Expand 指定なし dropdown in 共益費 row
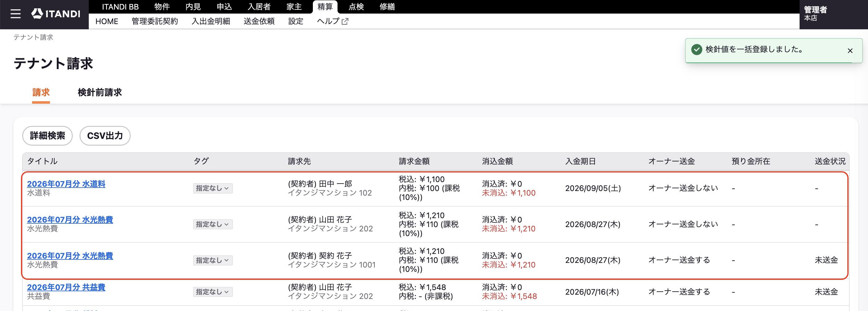This screenshot has width=868, height=311. pos(213,292)
